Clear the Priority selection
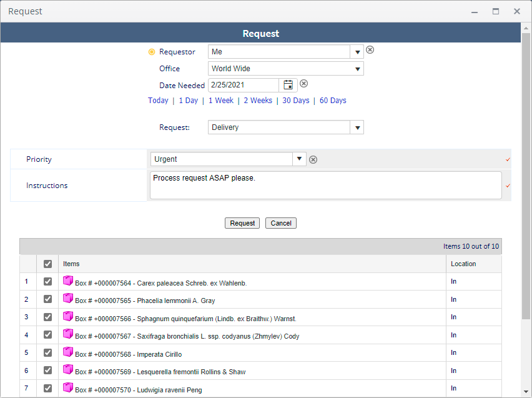Viewport: 532px width, 398px height. coord(313,159)
